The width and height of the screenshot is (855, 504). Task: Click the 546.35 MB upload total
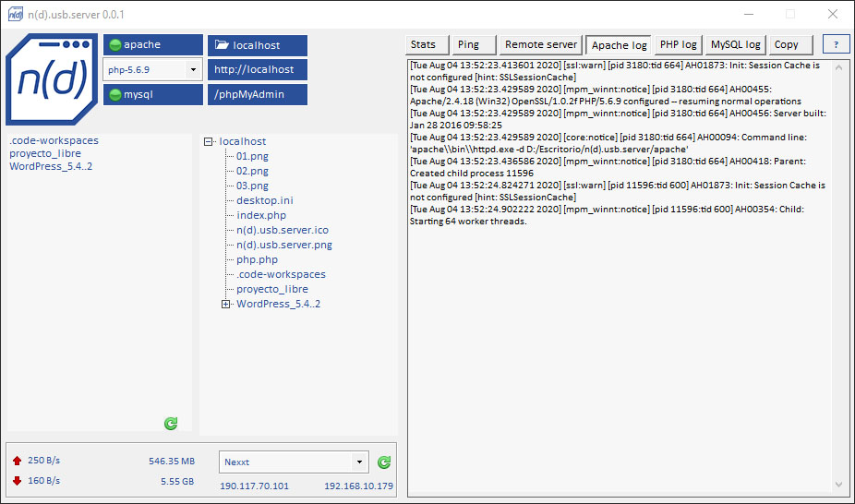tap(172, 462)
